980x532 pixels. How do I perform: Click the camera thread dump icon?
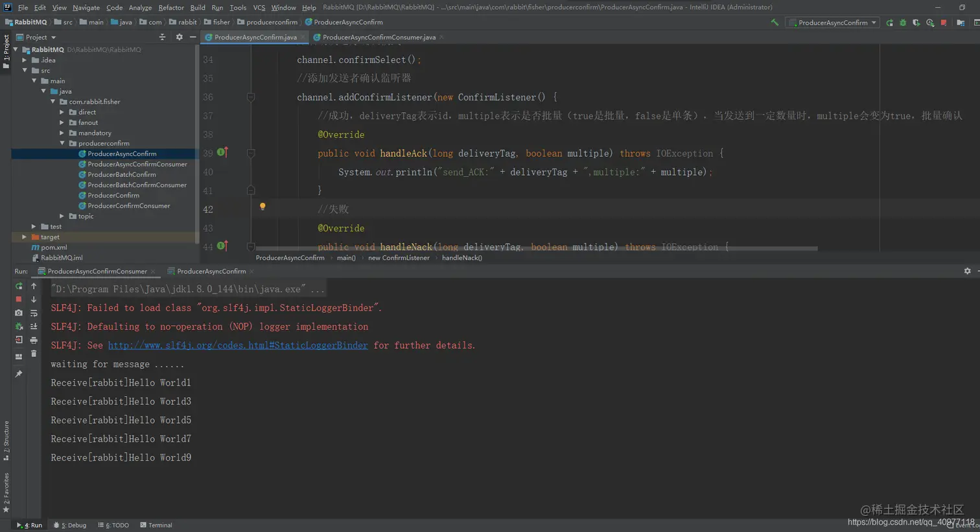pos(19,313)
